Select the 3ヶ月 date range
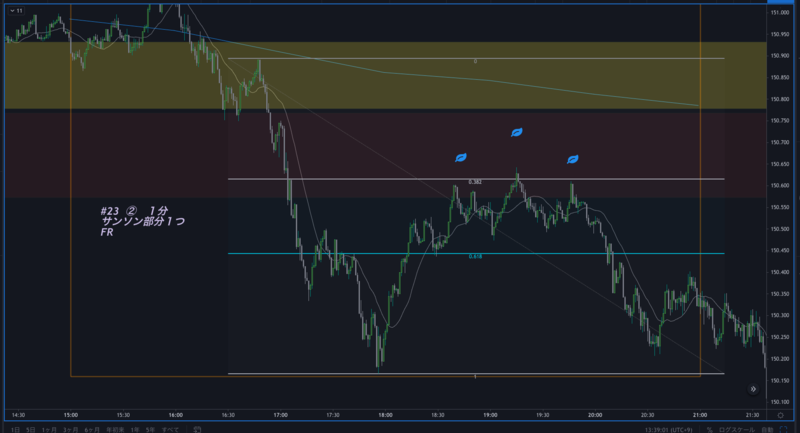 pyautogui.click(x=71, y=429)
